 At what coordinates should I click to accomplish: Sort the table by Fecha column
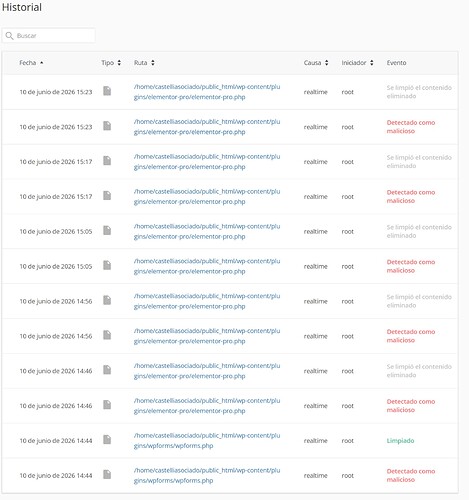(31, 63)
